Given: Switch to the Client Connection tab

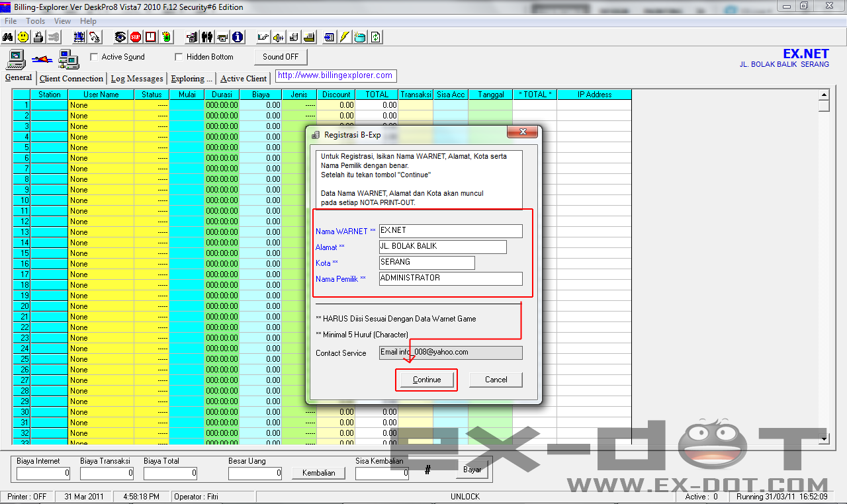Looking at the screenshot, I should [71, 78].
